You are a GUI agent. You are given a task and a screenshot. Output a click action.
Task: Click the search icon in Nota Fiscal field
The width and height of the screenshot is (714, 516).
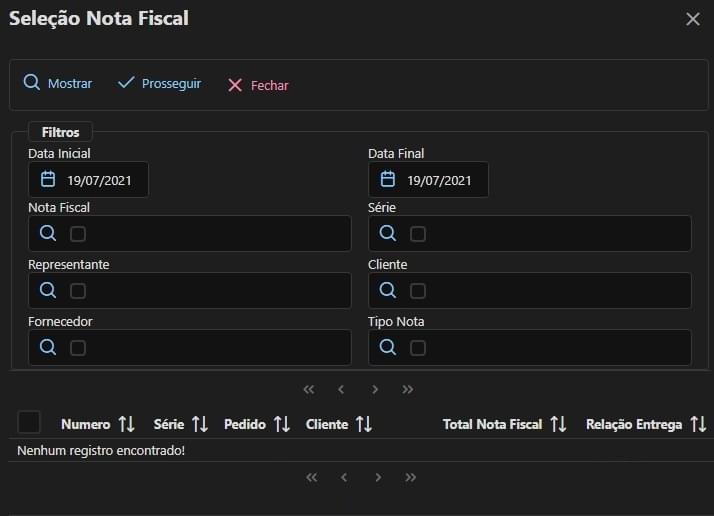[x=47, y=234]
